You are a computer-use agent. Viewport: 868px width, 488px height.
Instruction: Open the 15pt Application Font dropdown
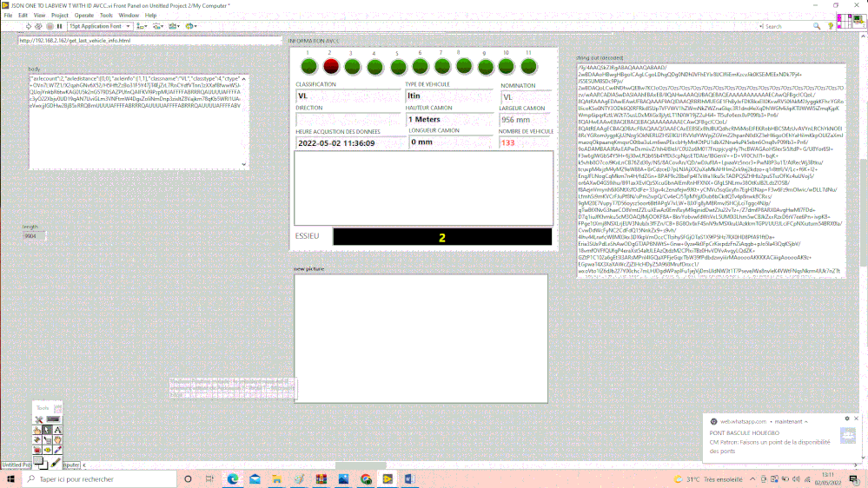click(x=100, y=26)
